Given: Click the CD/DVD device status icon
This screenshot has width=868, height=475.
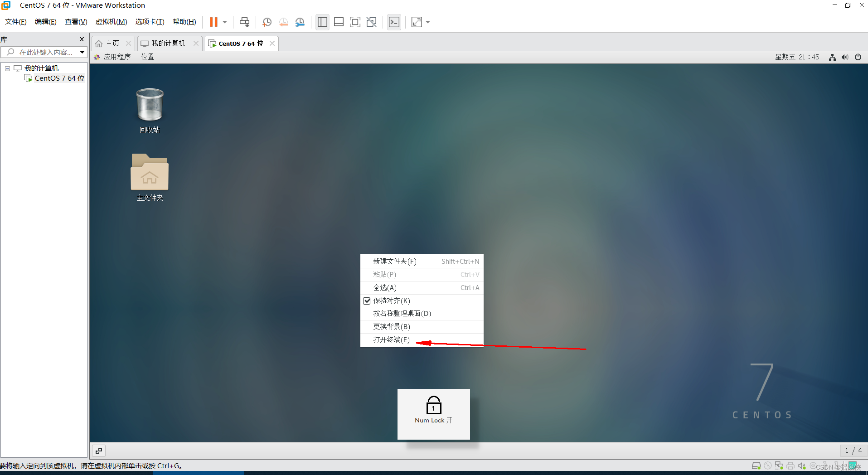Looking at the screenshot, I should 768,466.
